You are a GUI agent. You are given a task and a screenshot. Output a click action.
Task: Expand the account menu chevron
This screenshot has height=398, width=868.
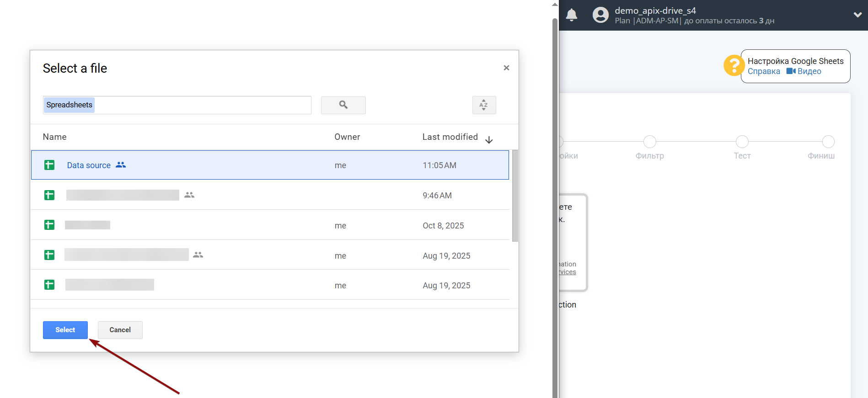[x=857, y=15]
